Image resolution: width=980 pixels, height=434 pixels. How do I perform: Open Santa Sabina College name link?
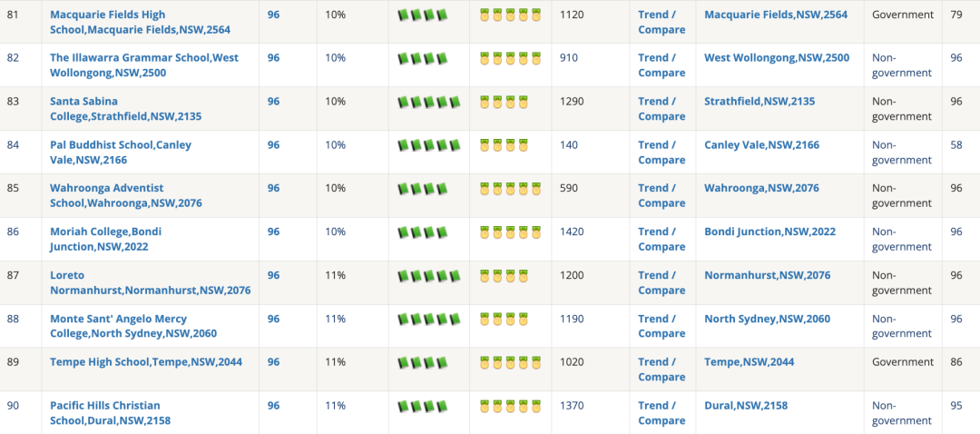[x=125, y=109]
